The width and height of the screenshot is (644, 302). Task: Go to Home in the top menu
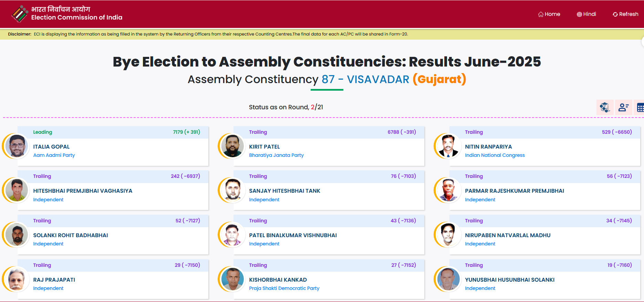(x=552, y=14)
